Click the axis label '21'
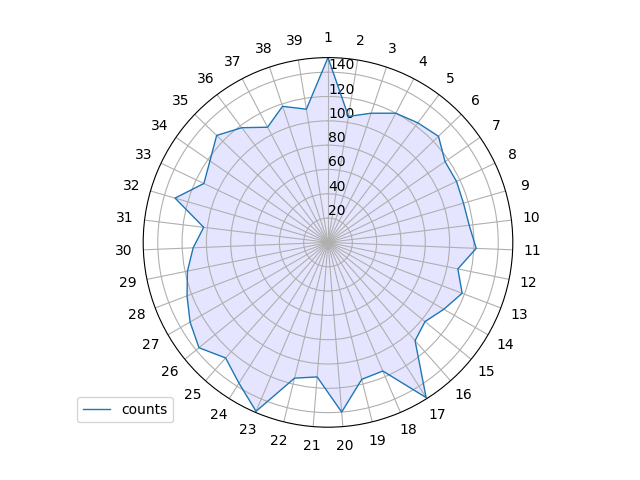The height and width of the screenshot is (480, 640). point(311,445)
